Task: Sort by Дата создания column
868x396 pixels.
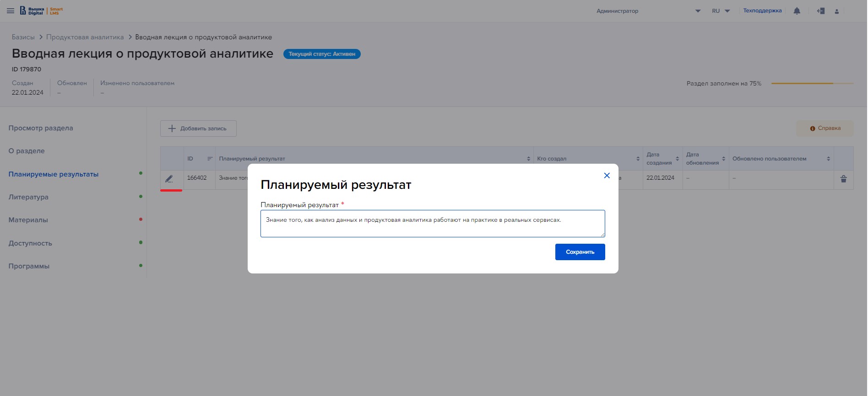Action: 677,159
